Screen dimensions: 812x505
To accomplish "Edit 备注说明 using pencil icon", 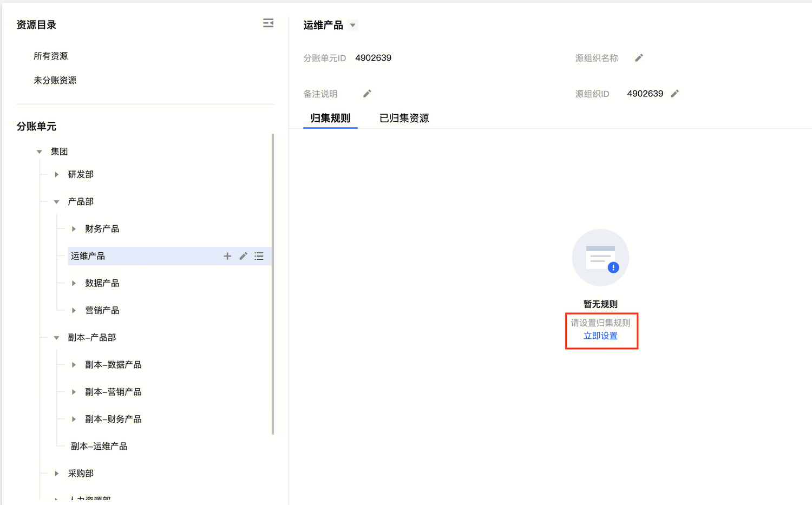I will [x=367, y=94].
